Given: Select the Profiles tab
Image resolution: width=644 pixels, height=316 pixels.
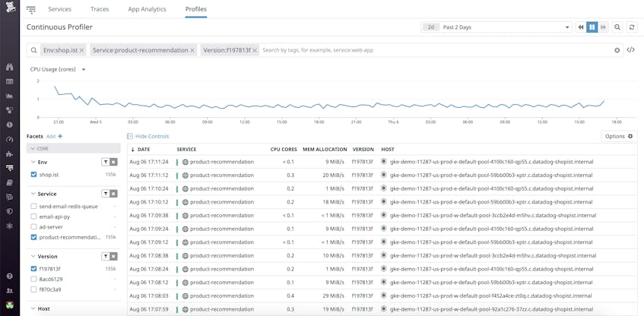Looking at the screenshot, I should [x=196, y=9].
